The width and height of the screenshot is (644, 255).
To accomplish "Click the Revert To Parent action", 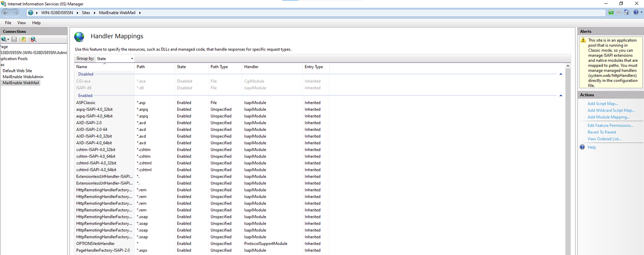I will 602,132.
